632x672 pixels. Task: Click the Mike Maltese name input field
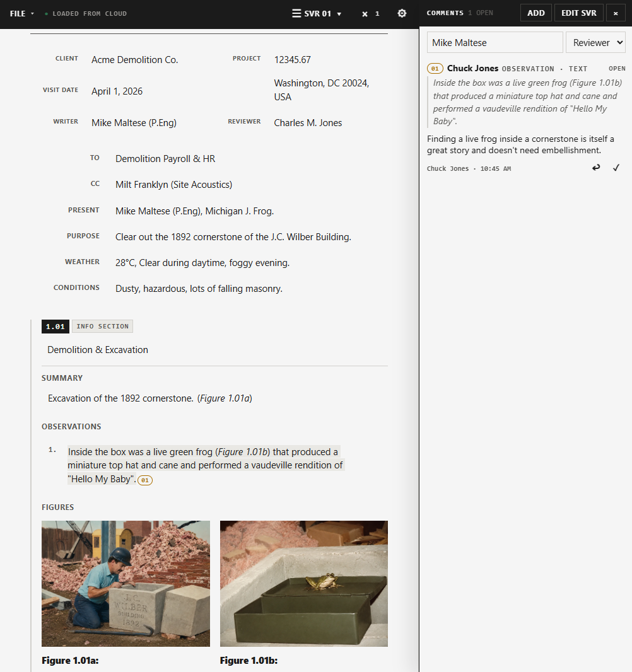point(494,42)
